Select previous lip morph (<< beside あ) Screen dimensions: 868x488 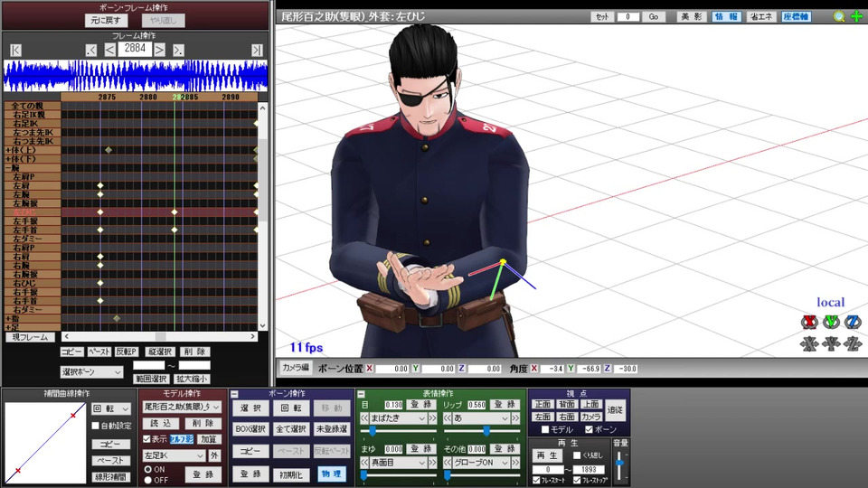tap(448, 418)
